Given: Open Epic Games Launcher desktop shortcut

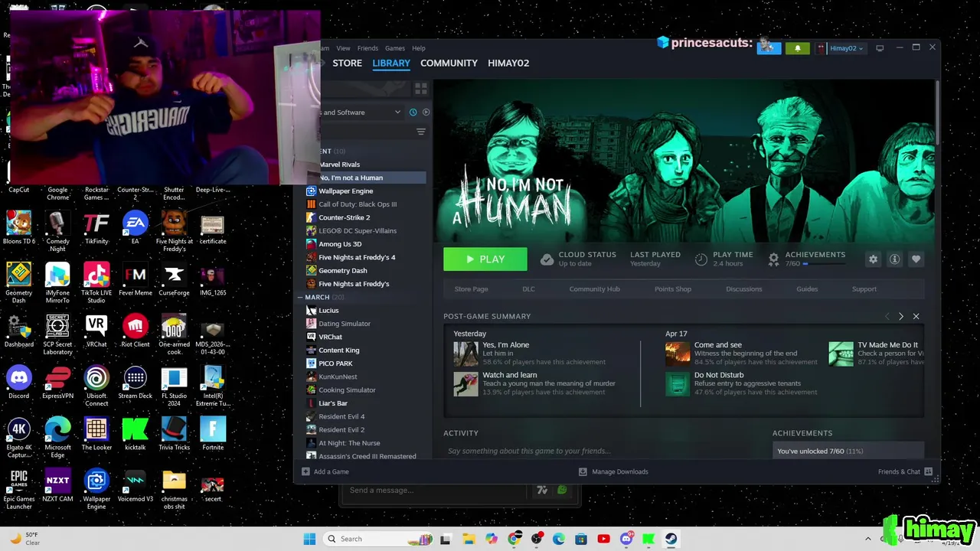Looking at the screenshot, I should pyautogui.click(x=19, y=490).
